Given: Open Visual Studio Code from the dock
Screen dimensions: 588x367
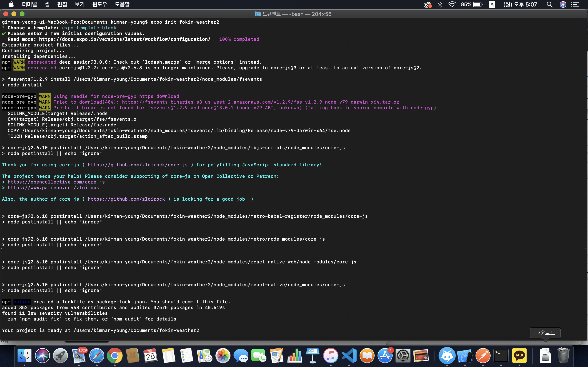Looking at the screenshot, I should click(349, 356).
